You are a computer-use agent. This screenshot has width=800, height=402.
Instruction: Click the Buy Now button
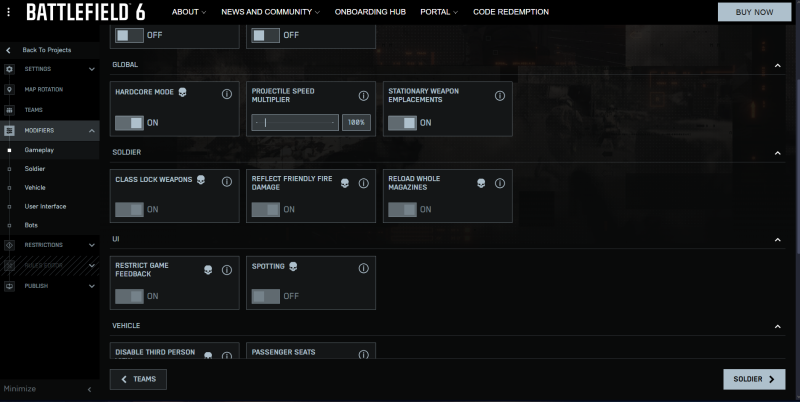click(x=755, y=12)
